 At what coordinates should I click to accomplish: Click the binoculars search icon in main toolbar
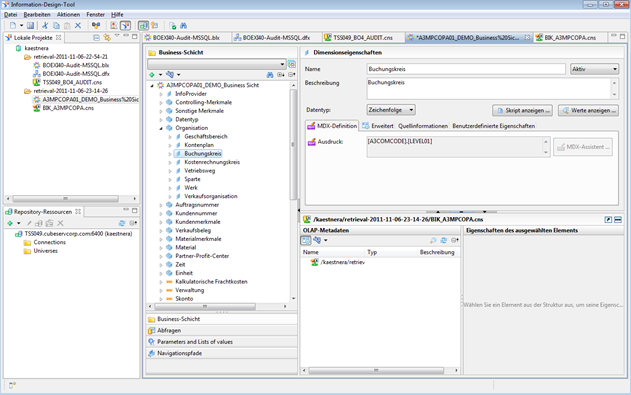(x=184, y=26)
